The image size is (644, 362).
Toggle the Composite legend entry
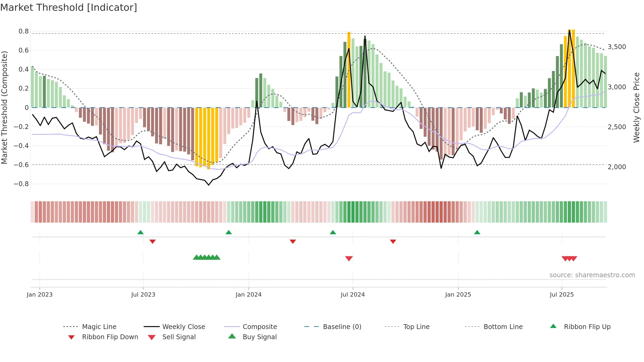[250, 327]
